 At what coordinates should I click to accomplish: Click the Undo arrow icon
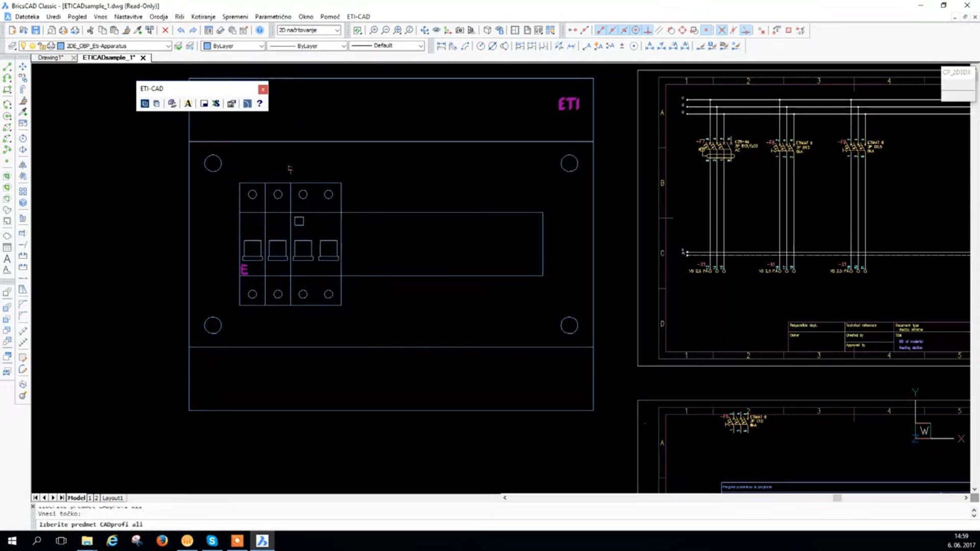181,31
